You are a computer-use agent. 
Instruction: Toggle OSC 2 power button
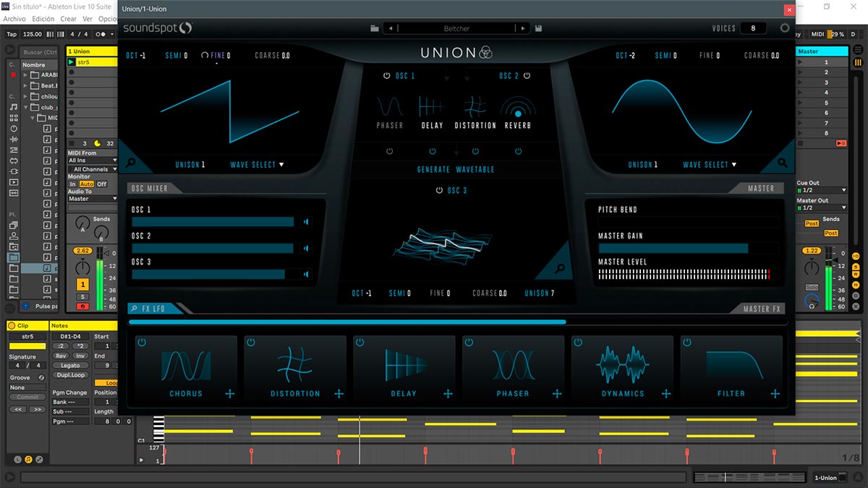[x=527, y=76]
